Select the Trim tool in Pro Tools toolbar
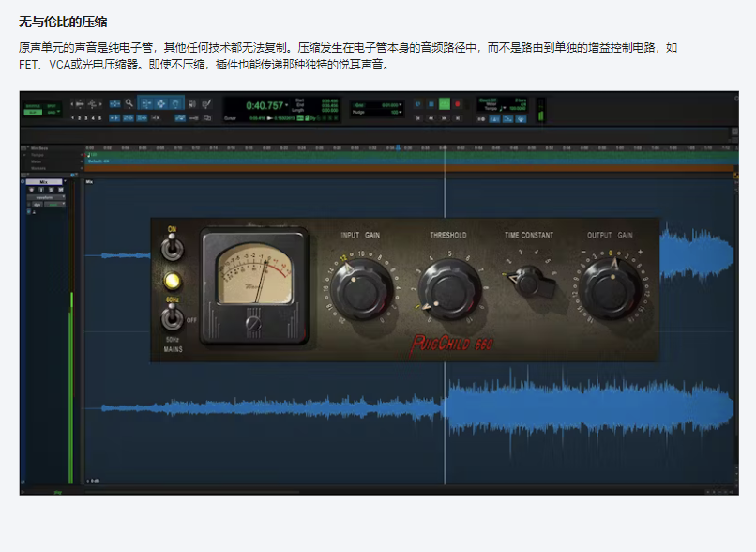 pos(146,103)
